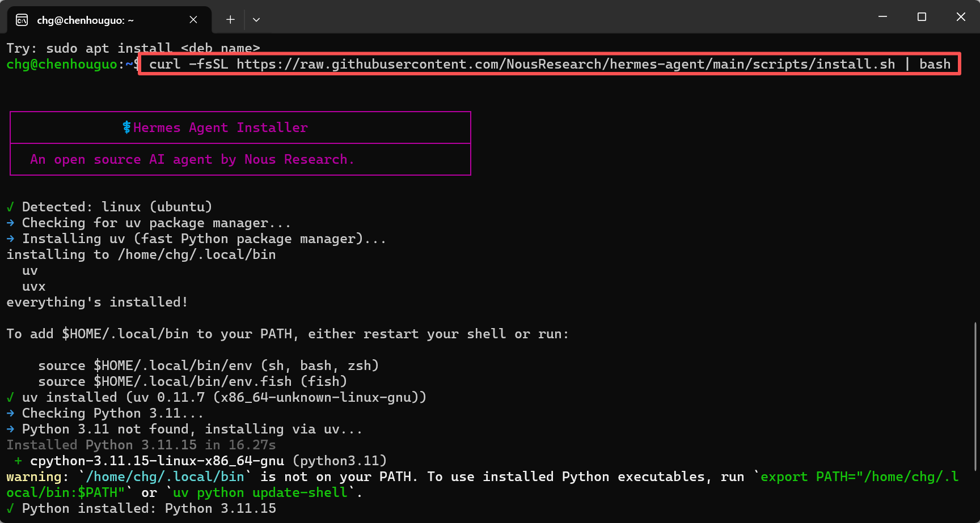Close the terminal window
This screenshot has width=980, height=523.
961,17
